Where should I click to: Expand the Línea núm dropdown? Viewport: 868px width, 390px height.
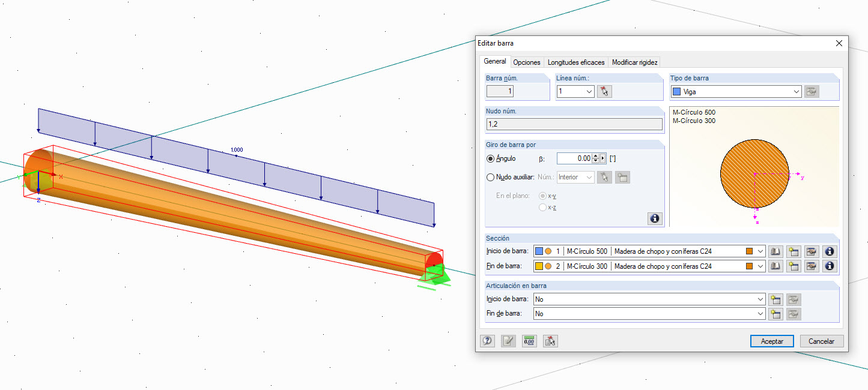(587, 91)
